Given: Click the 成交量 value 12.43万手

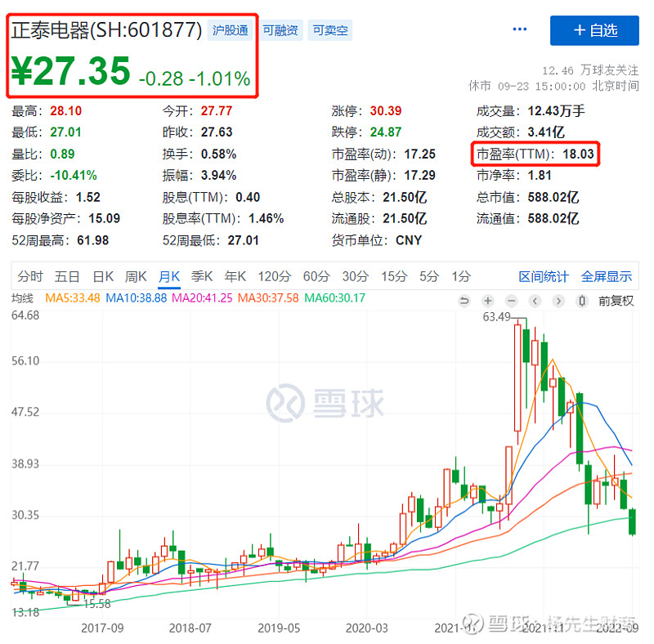Looking at the screenshot, I should (x=557, y=111).
